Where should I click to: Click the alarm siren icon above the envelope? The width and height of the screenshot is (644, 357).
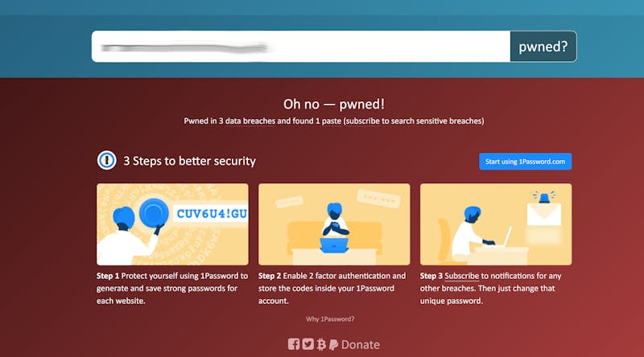[544, 197]
